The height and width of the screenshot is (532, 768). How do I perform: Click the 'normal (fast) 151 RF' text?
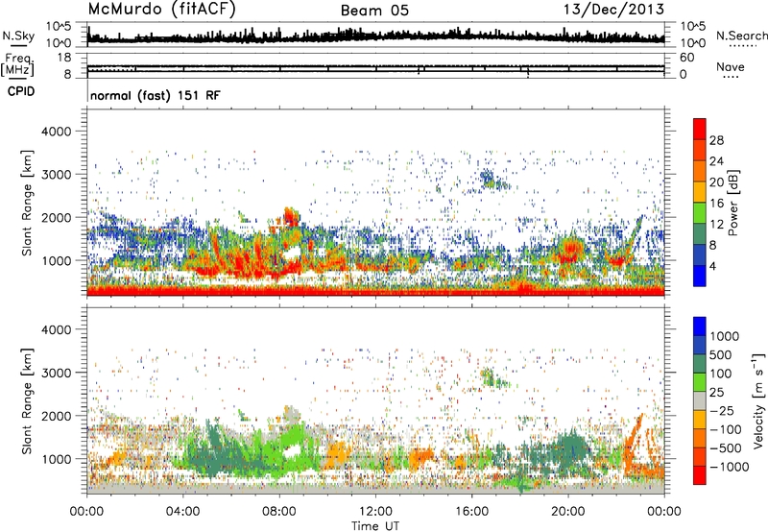(x=156, y=95)
